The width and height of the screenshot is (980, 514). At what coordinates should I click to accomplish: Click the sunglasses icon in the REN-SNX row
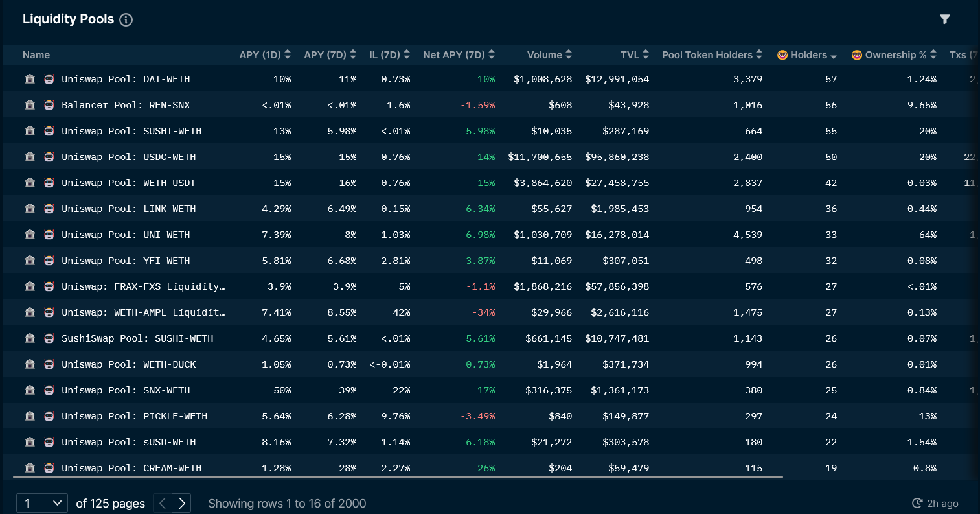pyautogui.click(x=49, y=105)
